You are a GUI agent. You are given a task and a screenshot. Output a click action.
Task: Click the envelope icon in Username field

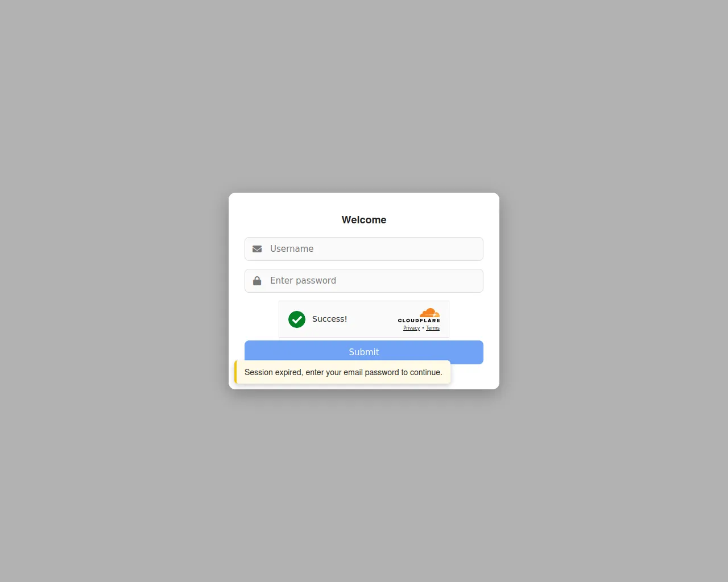[257, 249]
